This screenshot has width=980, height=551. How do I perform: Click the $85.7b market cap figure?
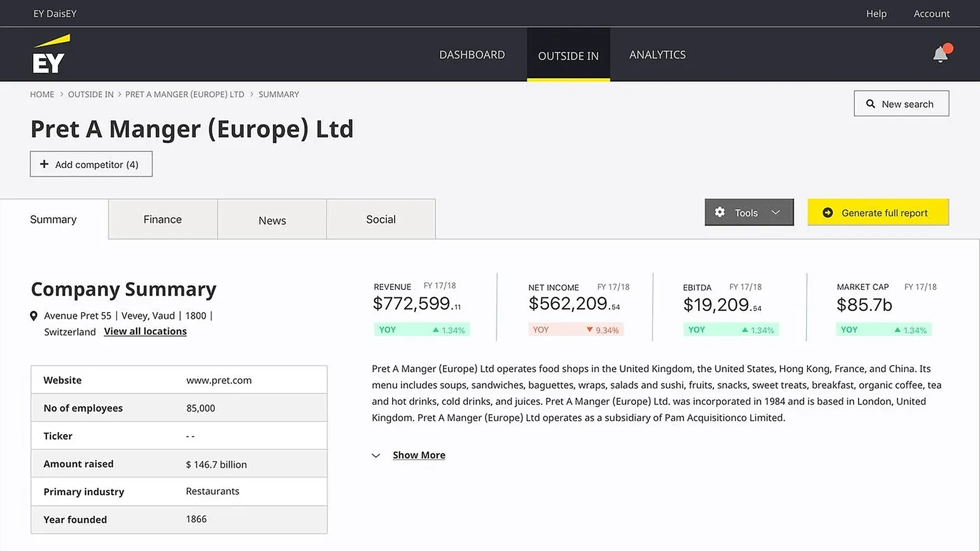(x=864, y=304)
